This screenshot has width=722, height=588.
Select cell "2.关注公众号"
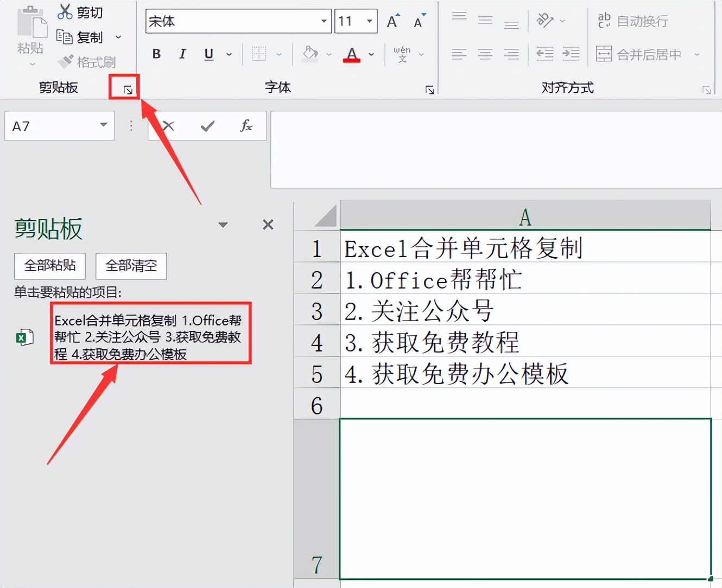tap(525, 310)
